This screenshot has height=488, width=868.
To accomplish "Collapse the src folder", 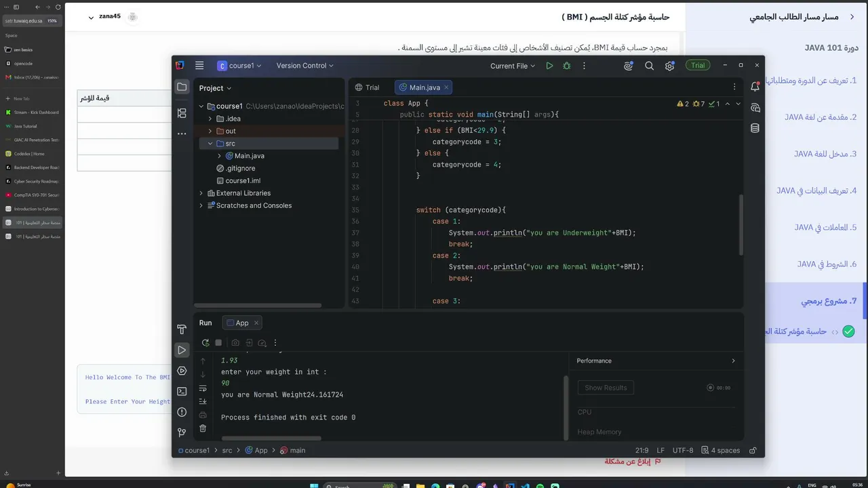I will coord(210,144).
